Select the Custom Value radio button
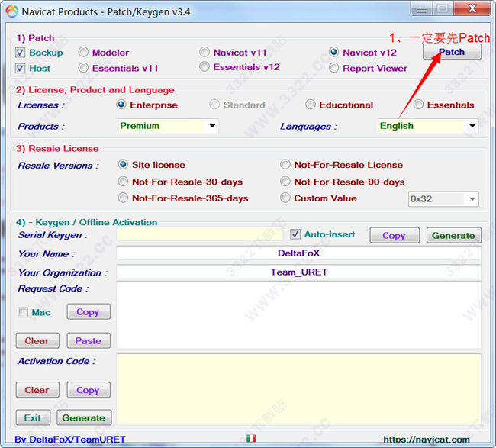This screenshot has width=496, height=448. click(x=285, y=198)
